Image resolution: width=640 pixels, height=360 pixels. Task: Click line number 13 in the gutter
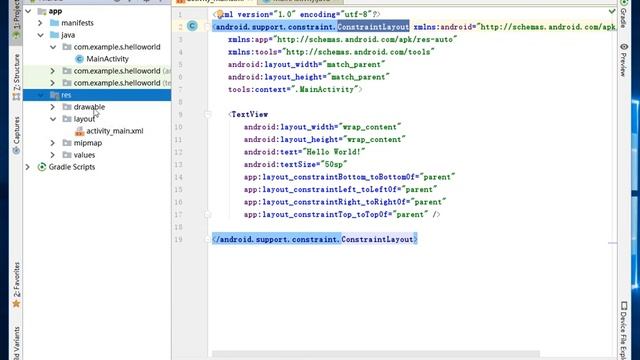[178, 164]
